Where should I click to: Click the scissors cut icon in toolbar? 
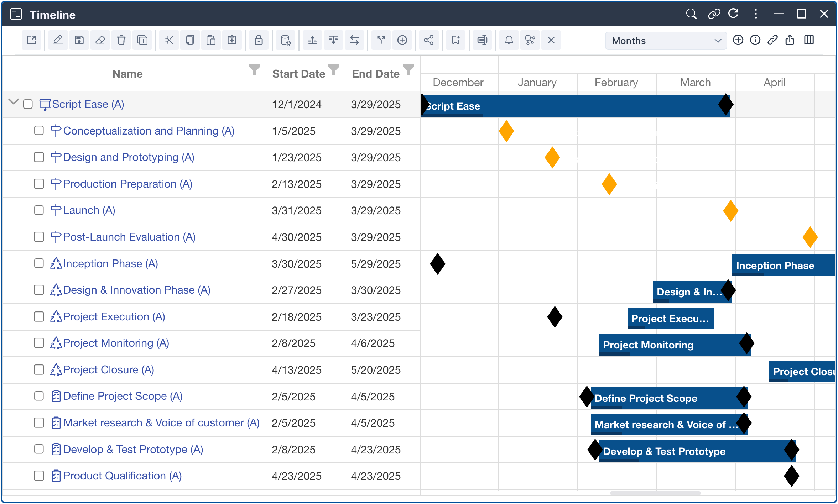(169, 40)
